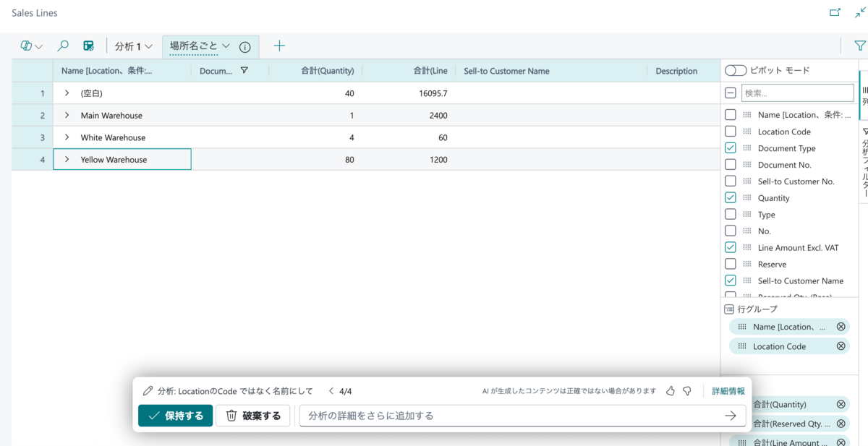Uncheck the Quantity field checkbox
This screenshot has width=868, height=446.
point(731,198)
